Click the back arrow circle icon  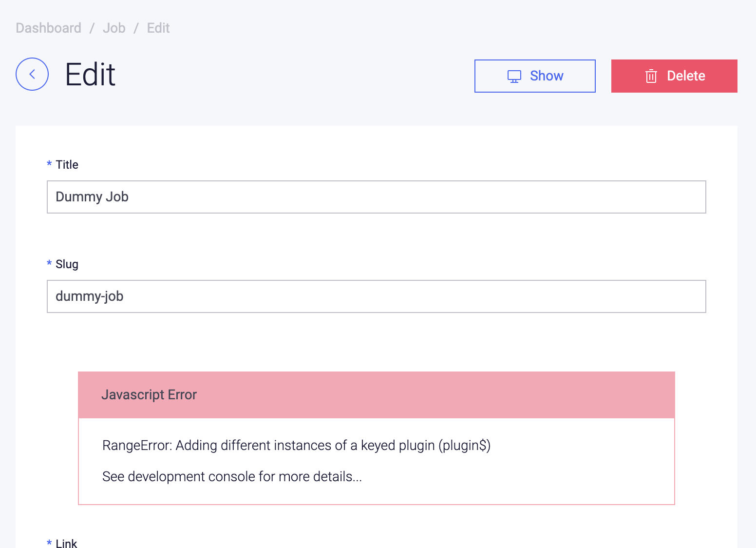[32, 74]
